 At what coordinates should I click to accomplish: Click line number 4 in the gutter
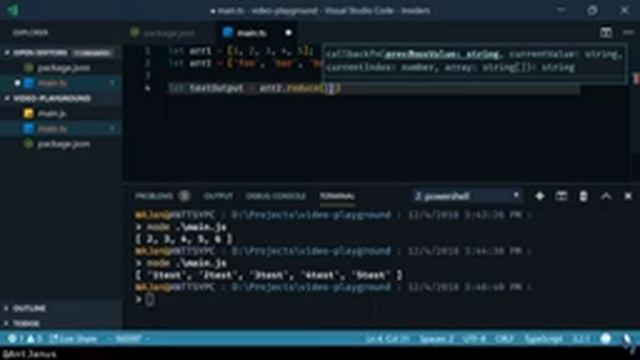click(x=147, y=88)
